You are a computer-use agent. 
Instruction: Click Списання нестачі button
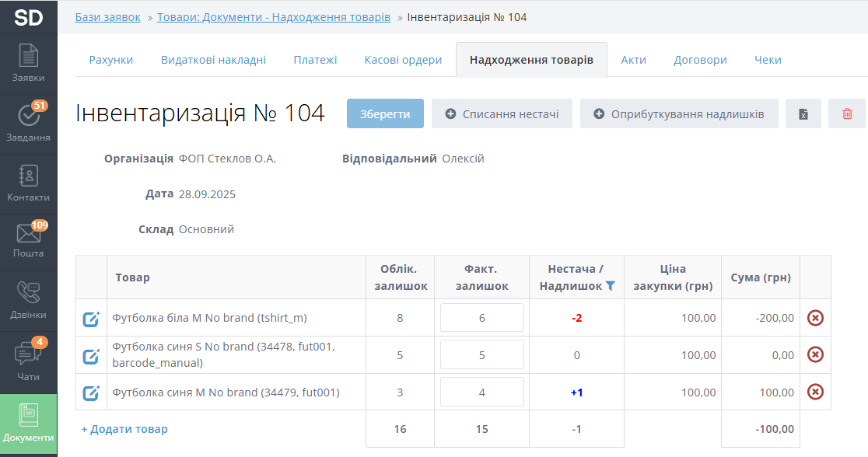tap(502, 114)
